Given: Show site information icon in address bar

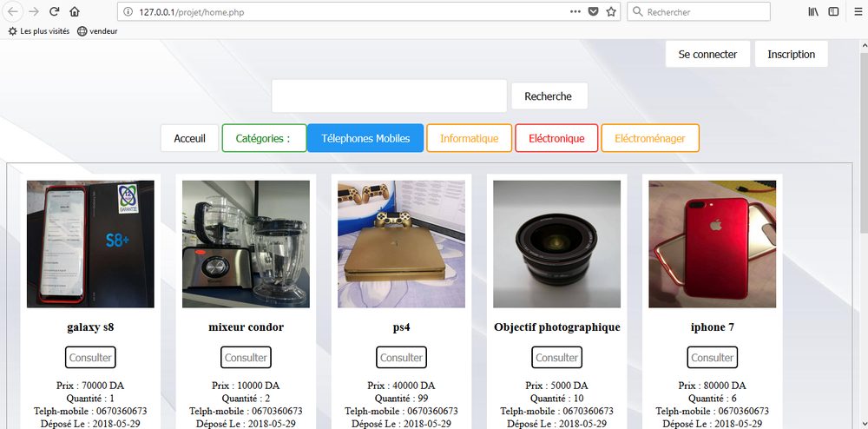Looking at the screenshot, I should pyautogui.click(x=128, y=11).
